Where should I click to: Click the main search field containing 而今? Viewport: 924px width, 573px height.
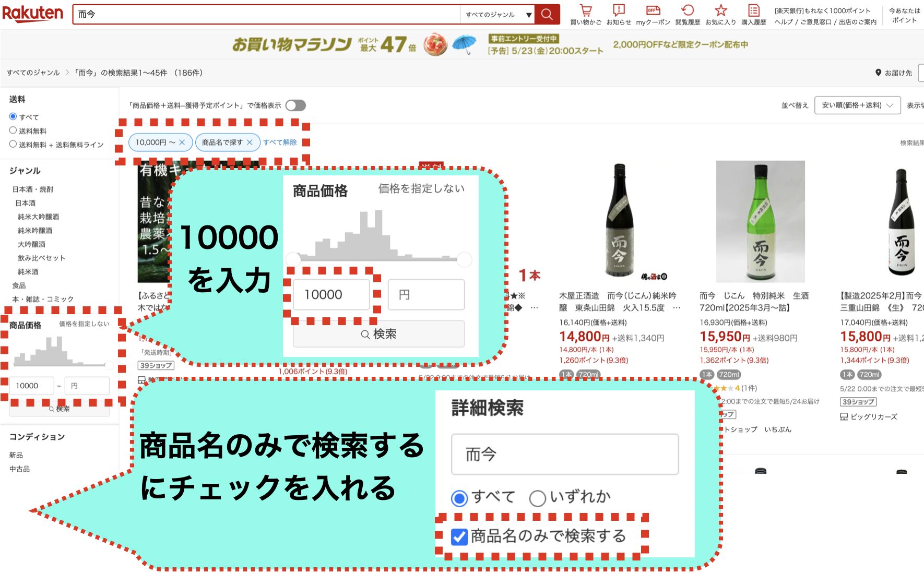click(x=266, y=15)
